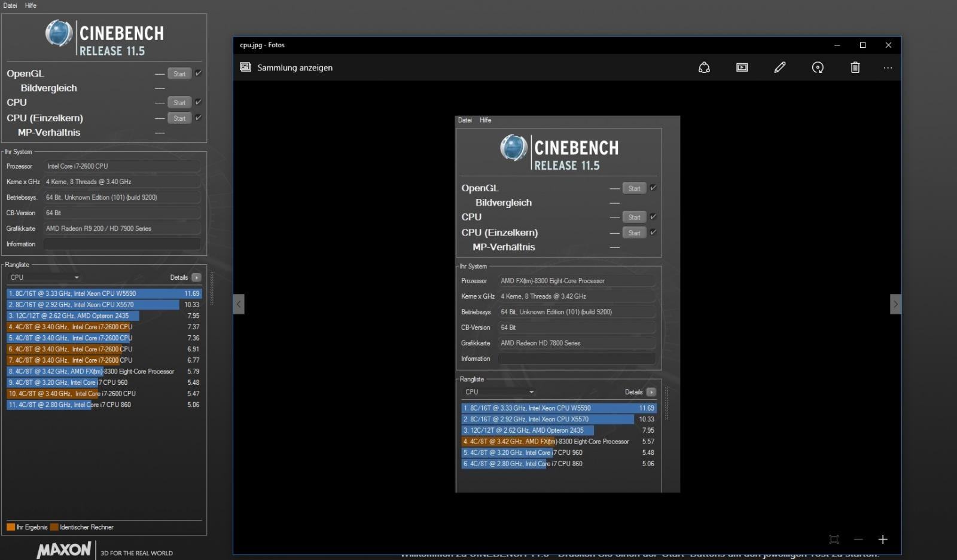Click the Grafikkarte field AMD Radeon R9 200
Screen dimensions: 957x560
122,228
